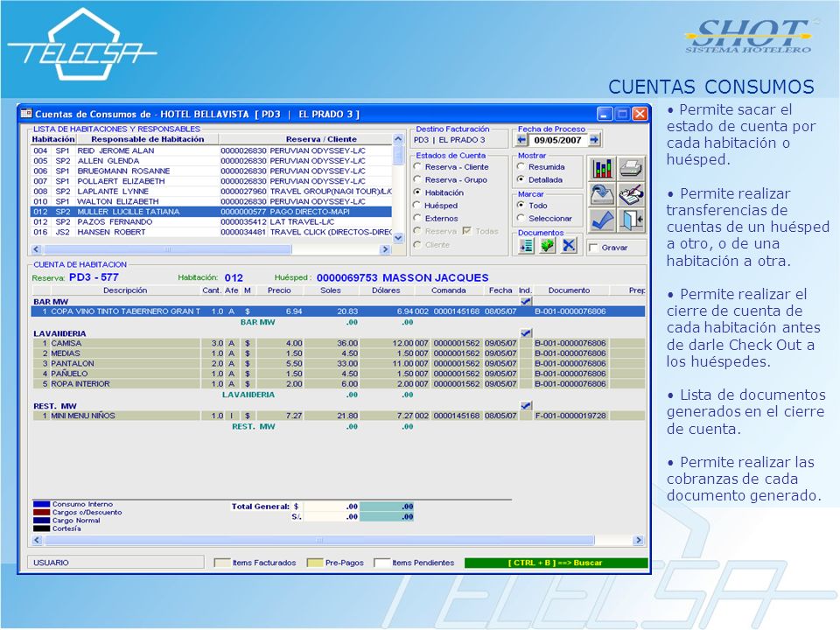Viewport: 840px width, 630px height.
Task: Select Reserva - Cliente account status
Action: (417, 166)
